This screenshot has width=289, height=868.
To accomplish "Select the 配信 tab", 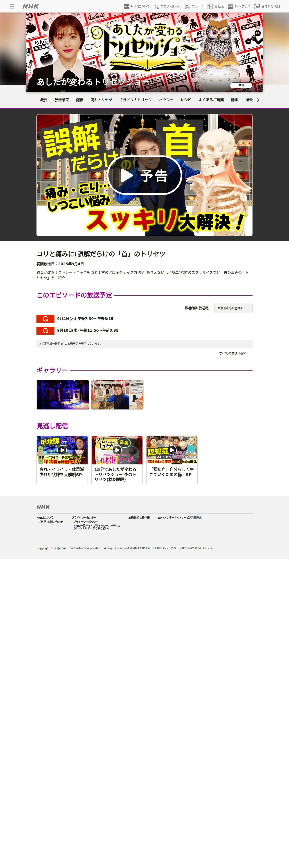I will [x=80, y=100].
